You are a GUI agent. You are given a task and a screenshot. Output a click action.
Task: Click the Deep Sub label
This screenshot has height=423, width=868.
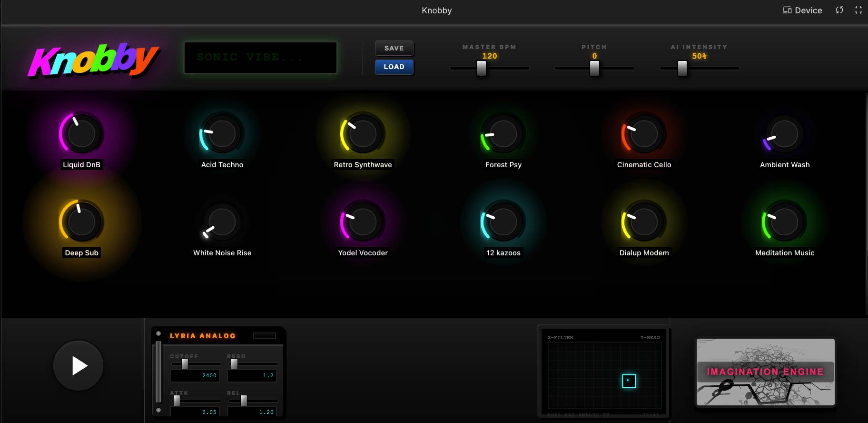click(81, 253)
